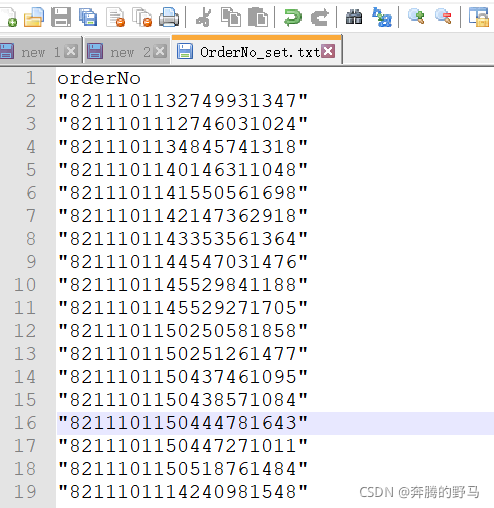Copy the selection via toolbar
The image size is (494, 508).
(231, 17)
